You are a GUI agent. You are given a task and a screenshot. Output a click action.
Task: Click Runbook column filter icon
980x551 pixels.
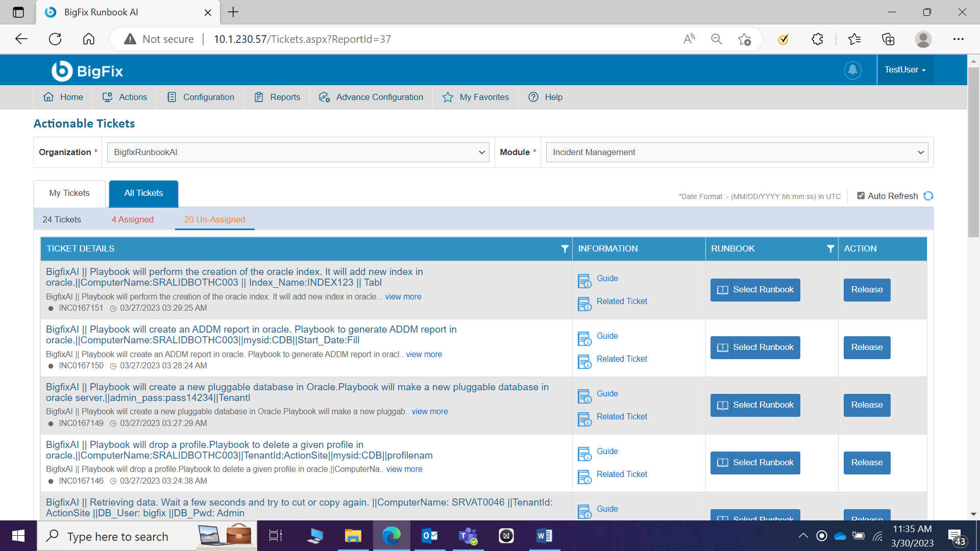830,248
